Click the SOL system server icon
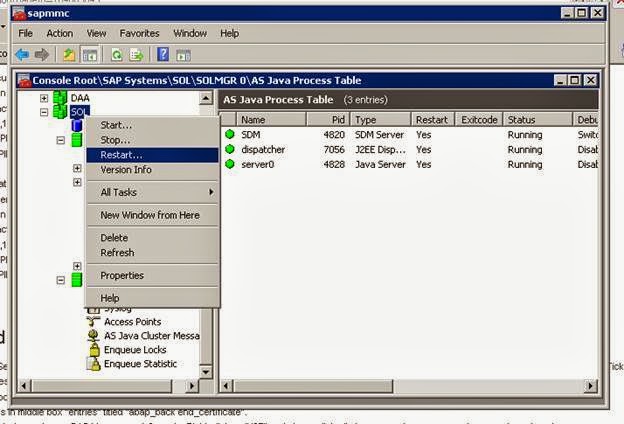Screen dimensions: 624x424 (60, 112)
